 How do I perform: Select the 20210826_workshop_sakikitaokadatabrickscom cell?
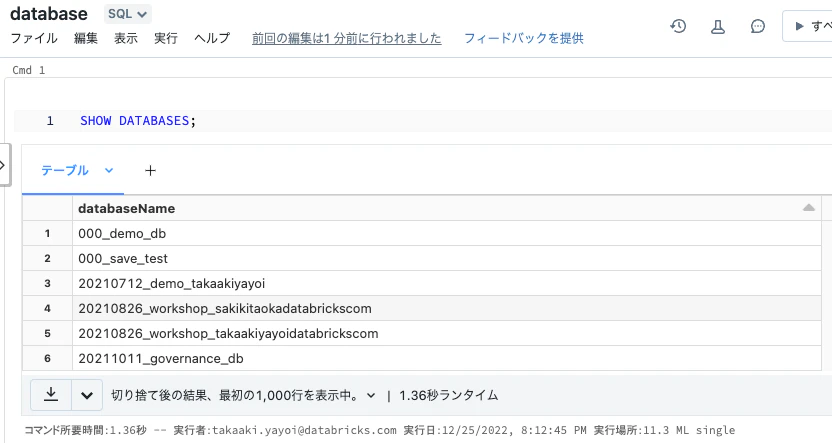447,308
